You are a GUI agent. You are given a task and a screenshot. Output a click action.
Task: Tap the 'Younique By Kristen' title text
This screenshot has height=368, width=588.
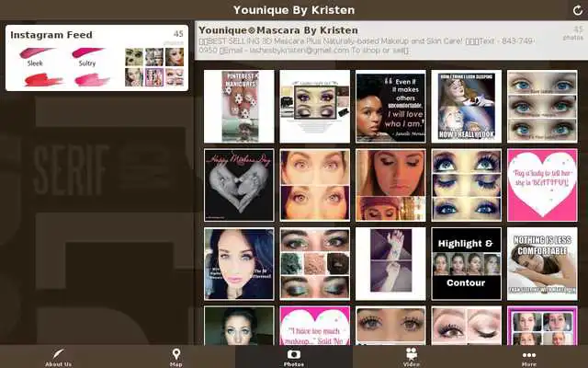(294, 10)
